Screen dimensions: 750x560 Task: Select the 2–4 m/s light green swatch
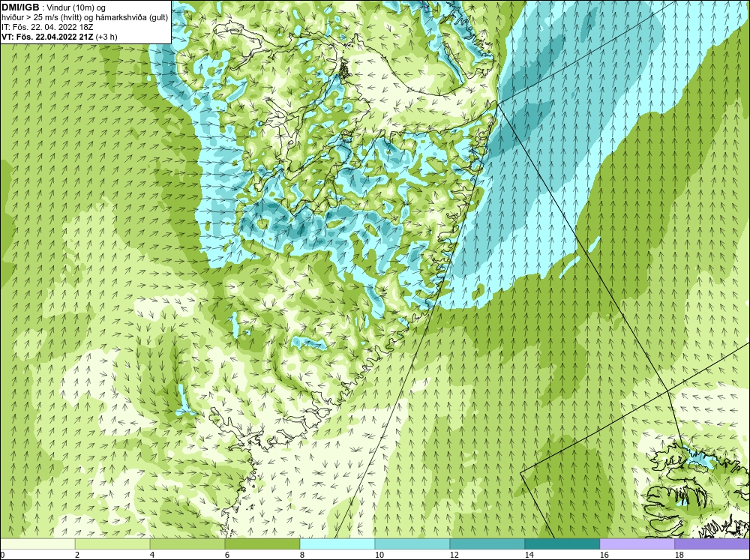pyautogui.click(x=112, y=544)
